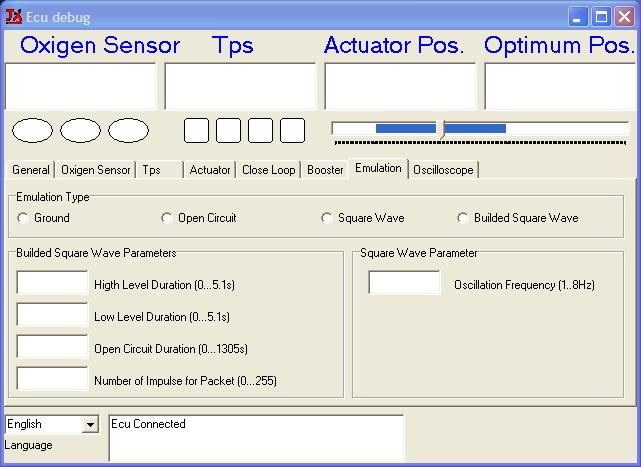The width and height of the screenshot is (641, 467).
Task: Maximize the Ecu debug window
Action: coord(603,16)
